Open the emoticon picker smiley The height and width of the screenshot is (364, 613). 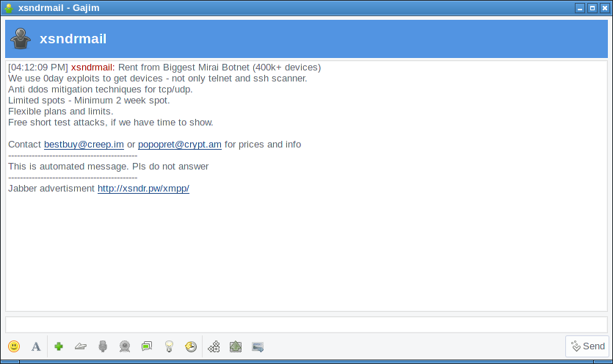pos(14,346)
